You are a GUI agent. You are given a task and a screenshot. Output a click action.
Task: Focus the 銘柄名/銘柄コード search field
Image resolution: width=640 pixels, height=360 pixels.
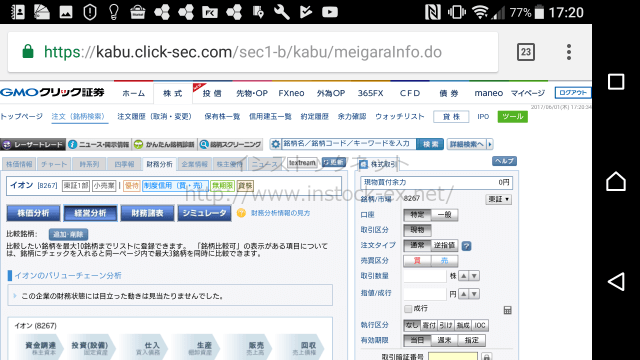click(x=349, y=144)
